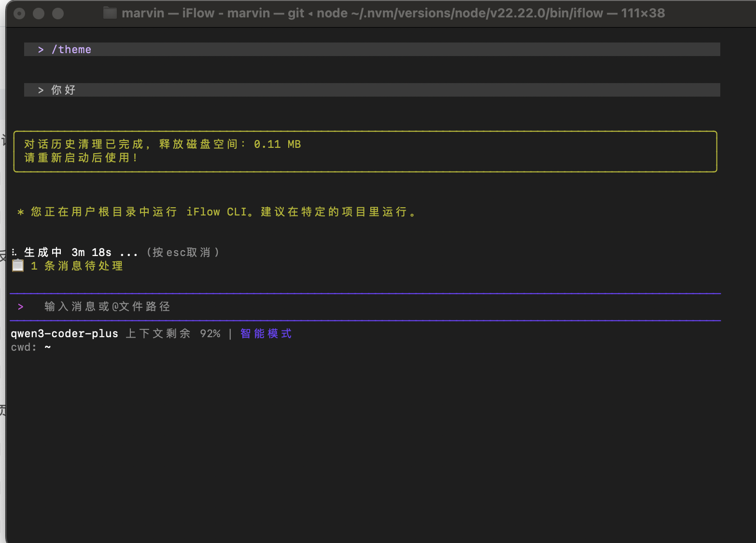Minimize the iFlow terminal window
This screenshot has width=756, height=543.
pos(39,14)
